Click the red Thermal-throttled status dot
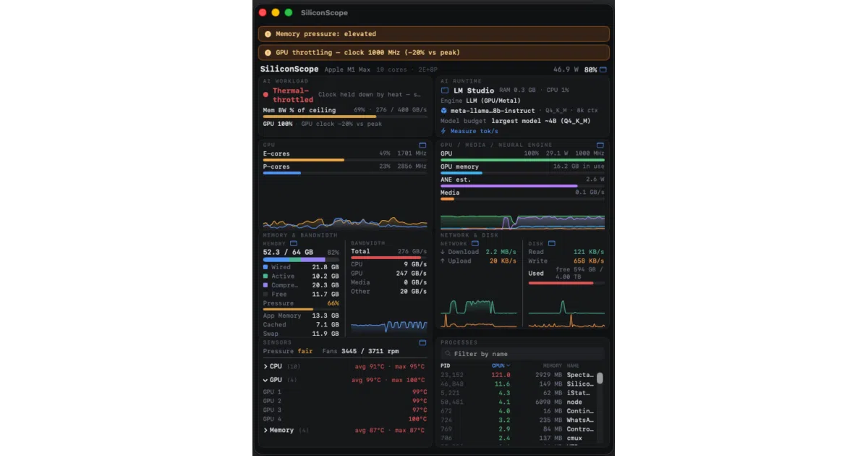This screenshot has height=456, width=868. click(266, 95)
